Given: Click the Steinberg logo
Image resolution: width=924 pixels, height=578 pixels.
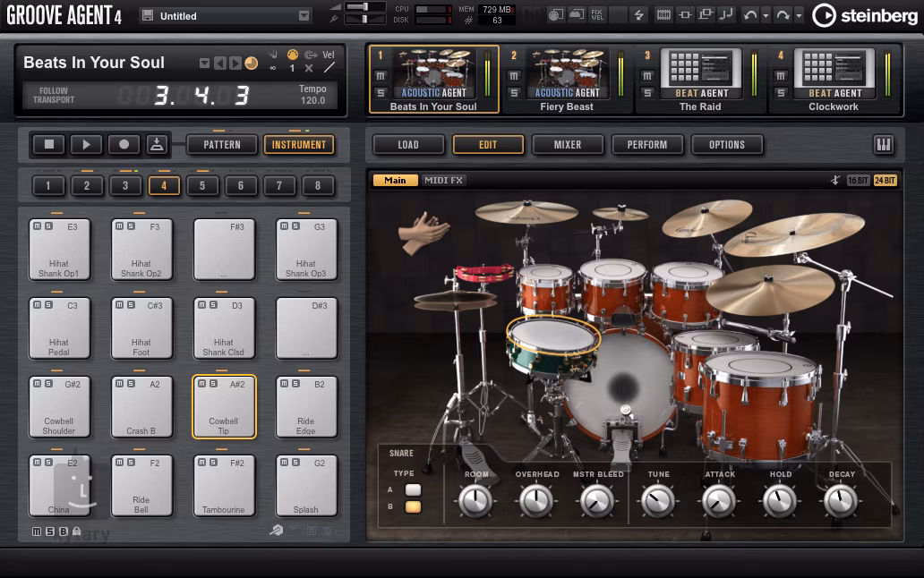Looking at the screenshot, I should 865,15.
